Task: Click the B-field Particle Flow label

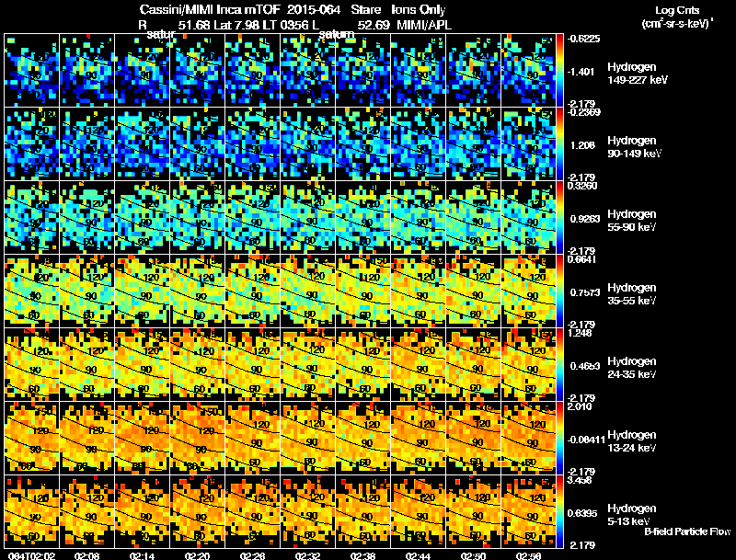Action: point(687,531)
